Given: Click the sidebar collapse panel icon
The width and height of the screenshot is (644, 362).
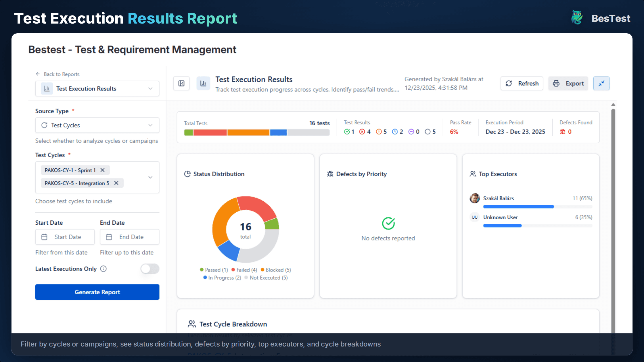Looking at the screenshot, I should (181, 83).
